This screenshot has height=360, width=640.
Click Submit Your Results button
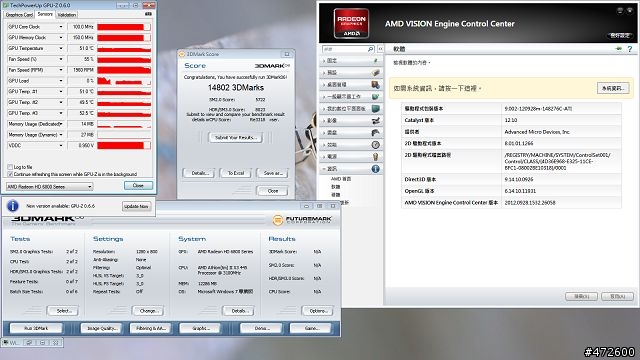(236, 138)
